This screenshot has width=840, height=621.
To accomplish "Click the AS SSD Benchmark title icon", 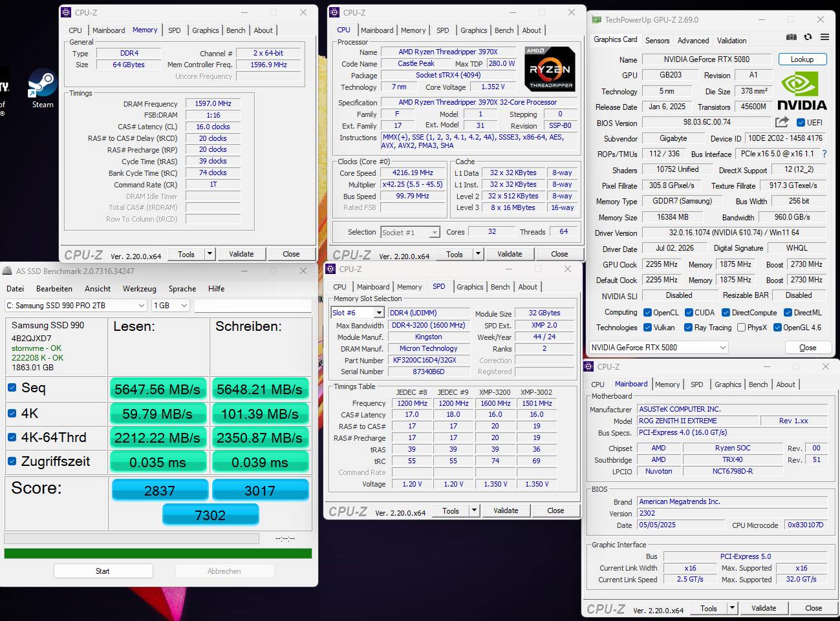I will 7,271.
